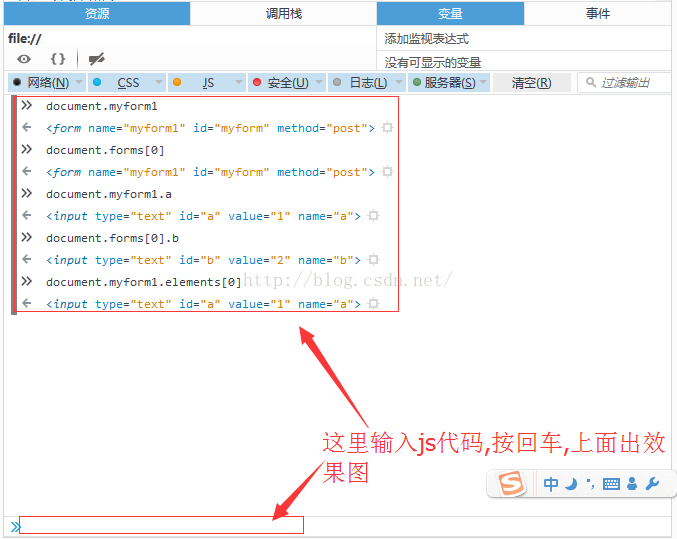Inspect node icon after document.forms[0].b result
Image resolution: width=677 pixels, height=539 pixels.
pos(374,260)
